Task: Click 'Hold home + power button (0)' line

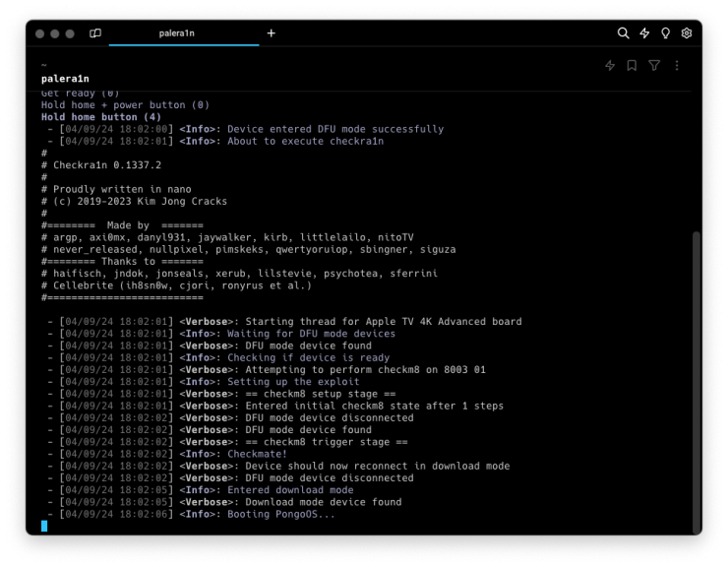Action: (125, 105)
